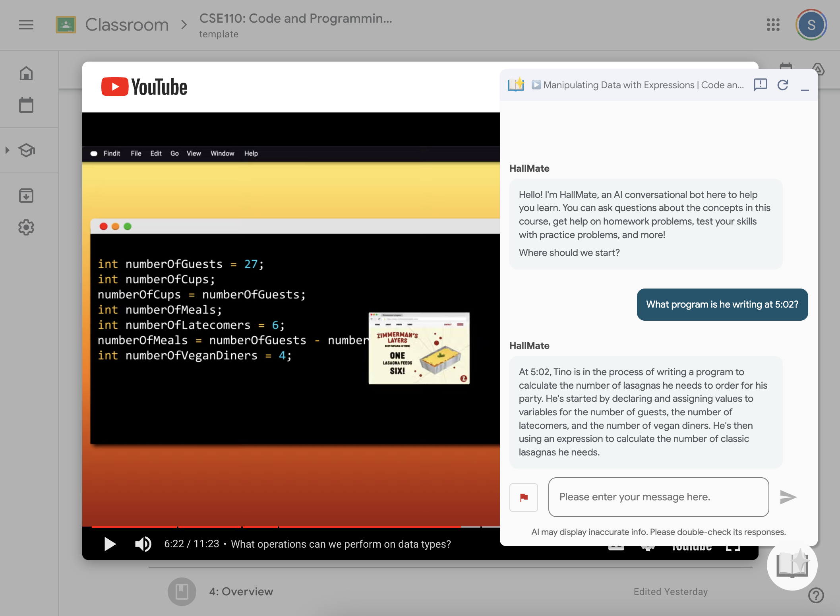This screenshot has height=616, width=840.
Task: Play the YouTube video
Action: 110,544
